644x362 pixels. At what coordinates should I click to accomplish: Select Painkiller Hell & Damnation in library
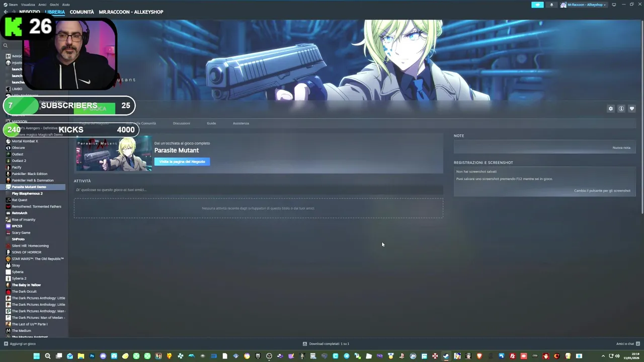coord(34,180)
